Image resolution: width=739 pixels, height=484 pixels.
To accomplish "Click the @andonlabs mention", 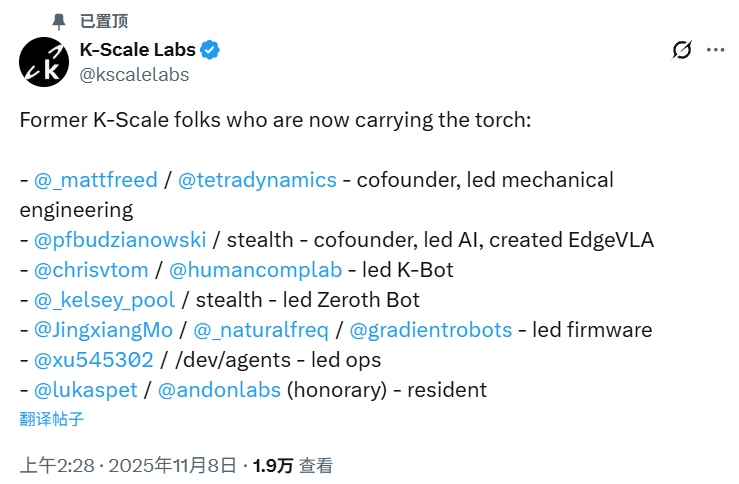I will click(219, 390).
